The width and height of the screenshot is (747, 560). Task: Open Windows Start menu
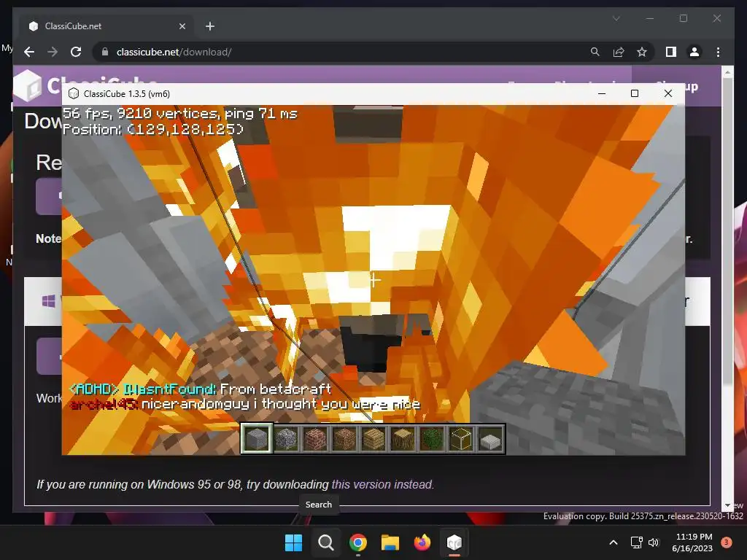pos(293,542)
